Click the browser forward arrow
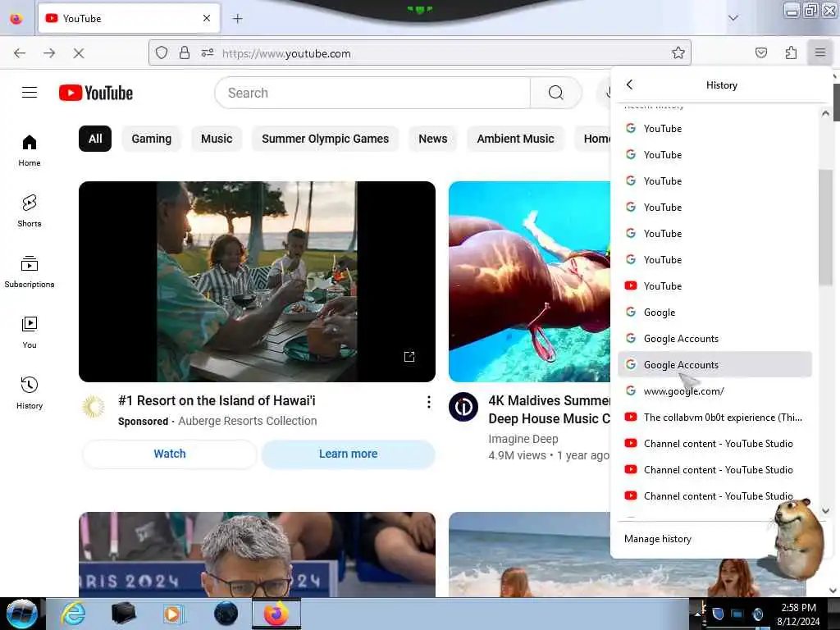Image resolution: width=840 pixels, height=630 pixels. 49,52
